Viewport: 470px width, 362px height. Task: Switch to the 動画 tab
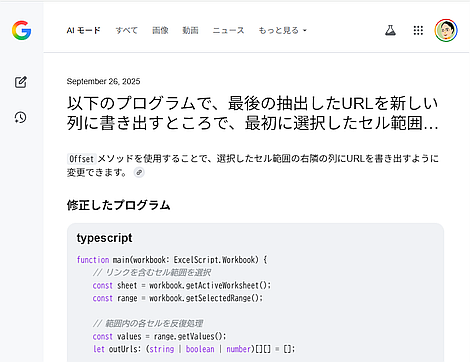click(x=190, y=30)
